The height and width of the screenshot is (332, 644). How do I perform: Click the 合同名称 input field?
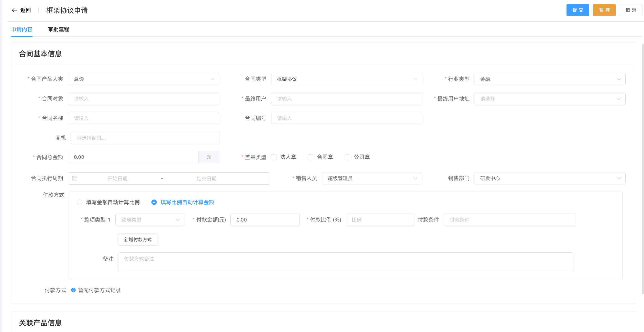(x=143, y=118)
